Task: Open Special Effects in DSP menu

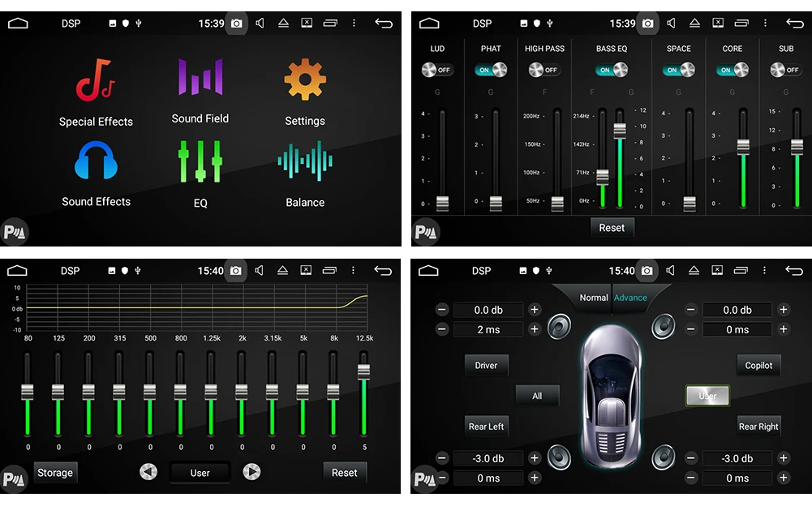Action: (x=96, y=93)
